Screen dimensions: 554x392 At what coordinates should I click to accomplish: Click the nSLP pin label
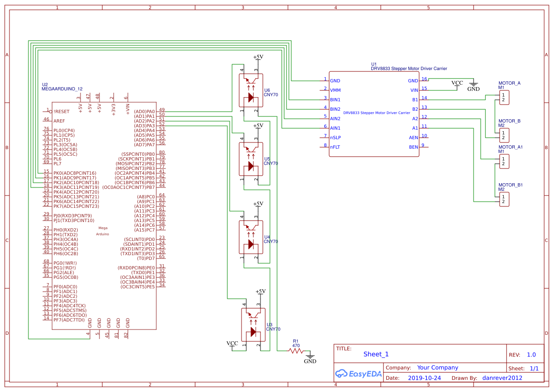tap(336, 138)
